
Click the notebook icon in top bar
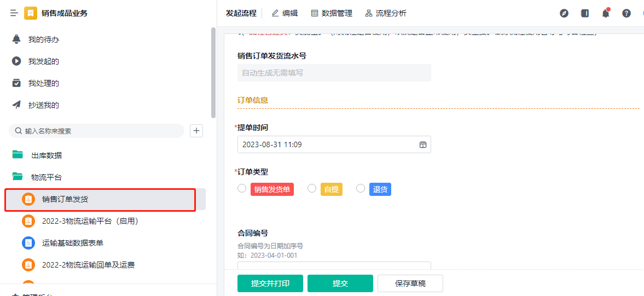pyautogui.click(x=585, y=13)
